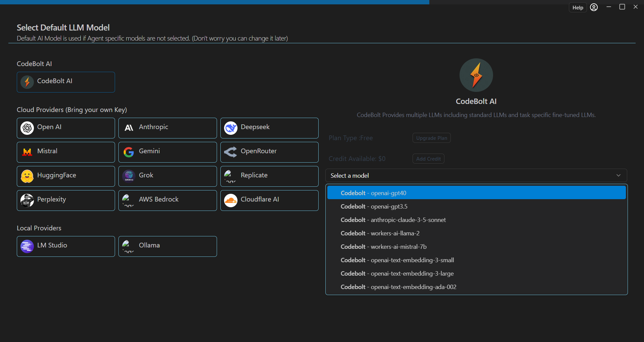Click the Cloudflare AI cloud icon

(231, 200)
